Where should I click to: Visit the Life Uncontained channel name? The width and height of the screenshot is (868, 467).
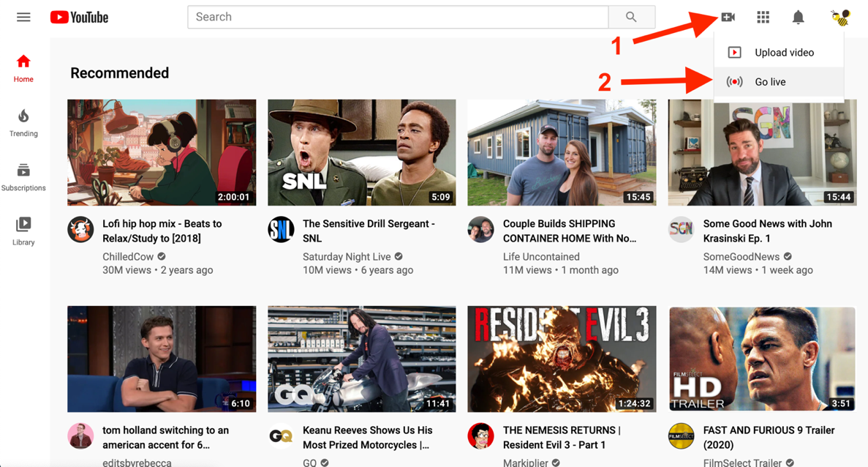point(541,256)
